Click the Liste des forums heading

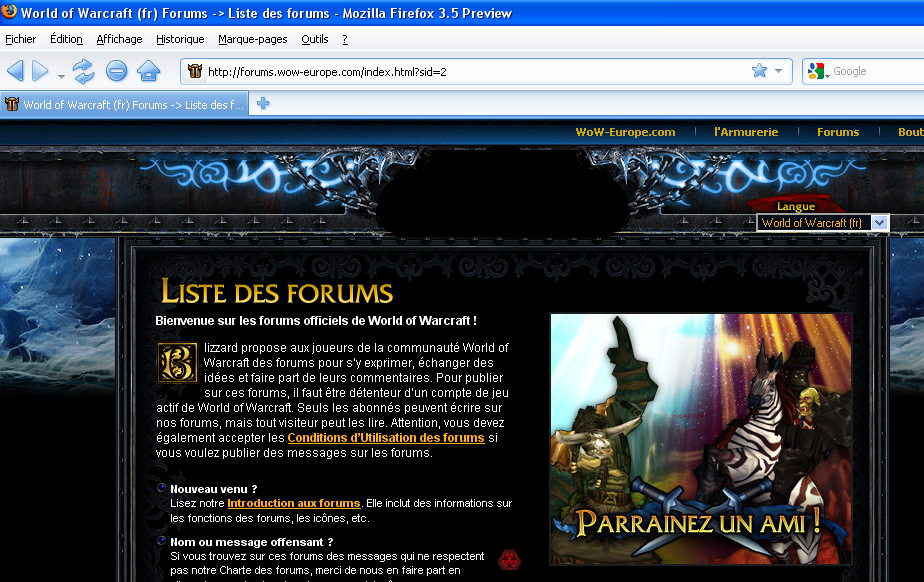tap(276, 292)
